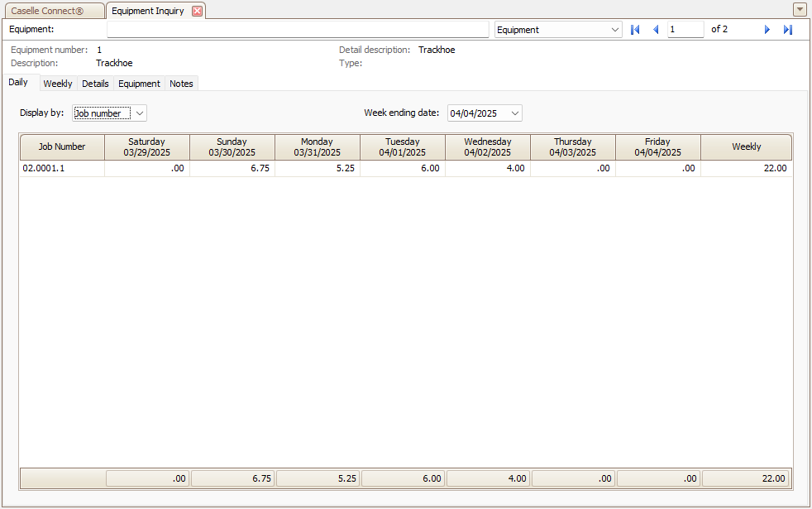The width and height of the screenshot is (812, 509).
Task: Advance to the next equipment record
Action: point(767,30)
